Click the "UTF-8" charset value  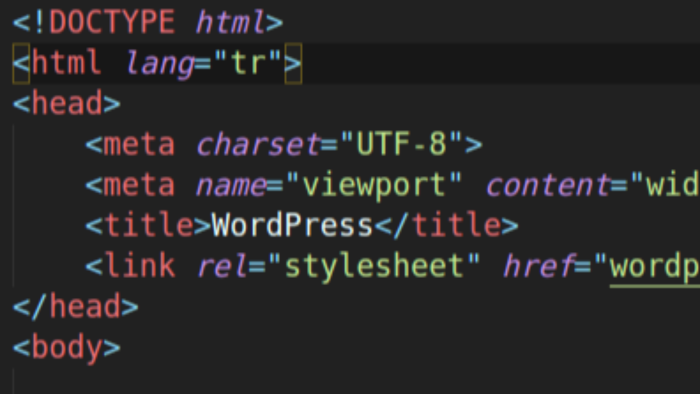401,144
